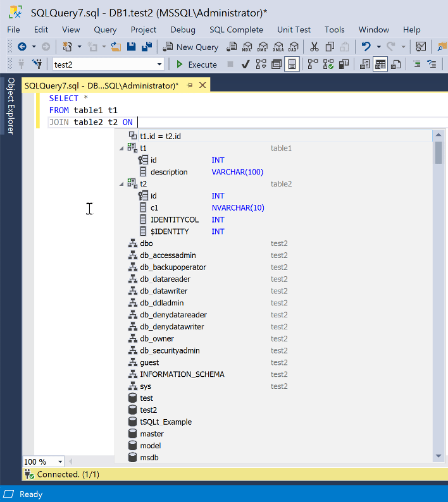The height and width of the screenshot is (502, 448).
Task: Click Comment out selected lines icon
Action: coord(416,64)
